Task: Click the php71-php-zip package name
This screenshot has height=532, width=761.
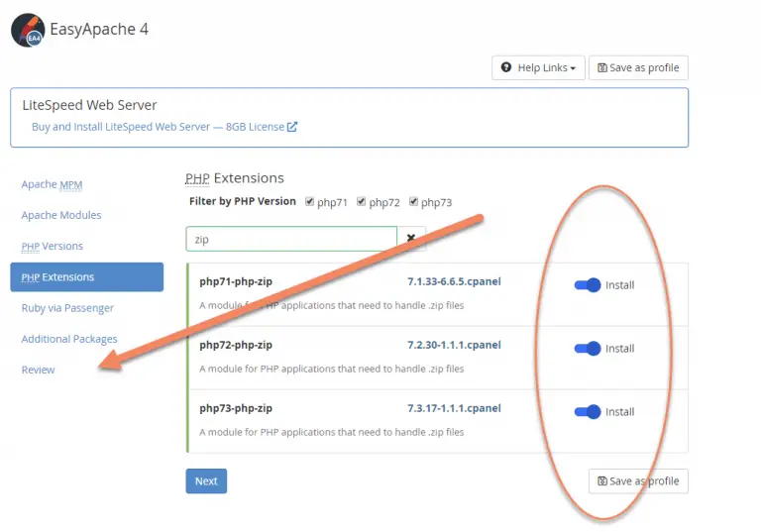Action: pyautogui.click(x=236, y=281)
